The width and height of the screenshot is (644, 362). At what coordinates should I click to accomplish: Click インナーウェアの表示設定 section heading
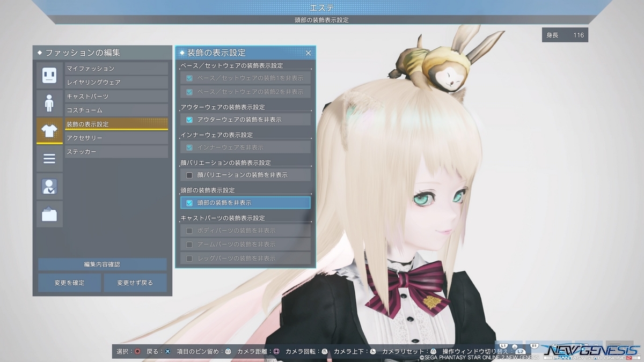pos(217,135)
